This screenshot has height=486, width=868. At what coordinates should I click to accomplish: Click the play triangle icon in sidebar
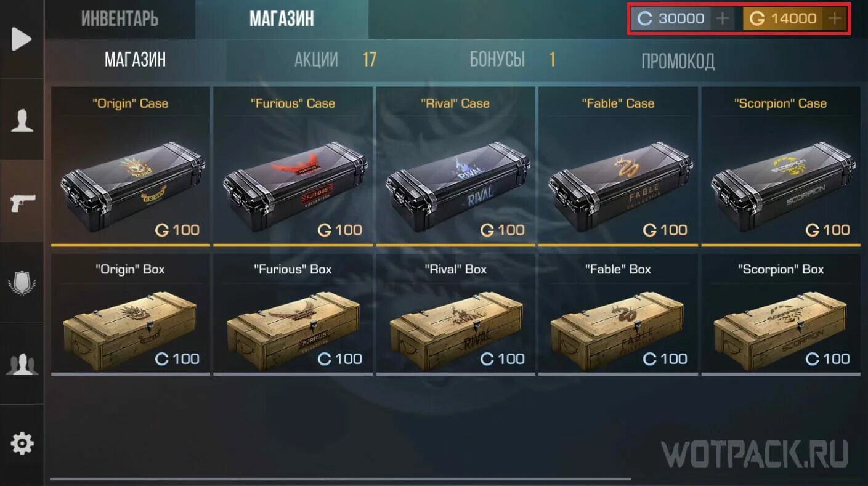22,39
